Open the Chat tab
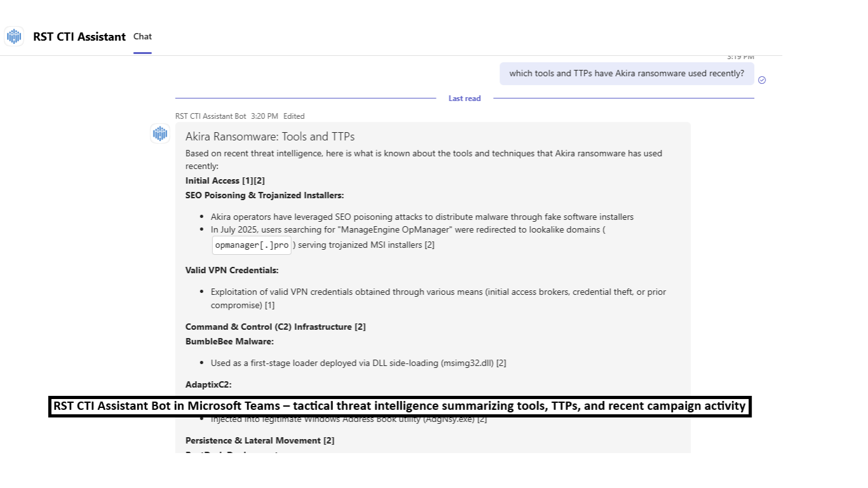The width and height of the screenshot is (868, 488). point(142,36)
